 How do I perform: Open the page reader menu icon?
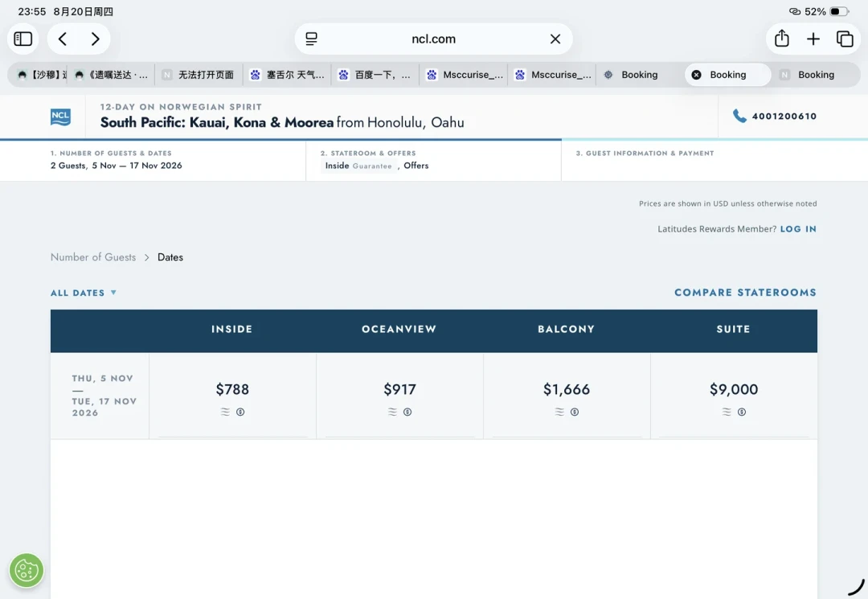point(312,39)
